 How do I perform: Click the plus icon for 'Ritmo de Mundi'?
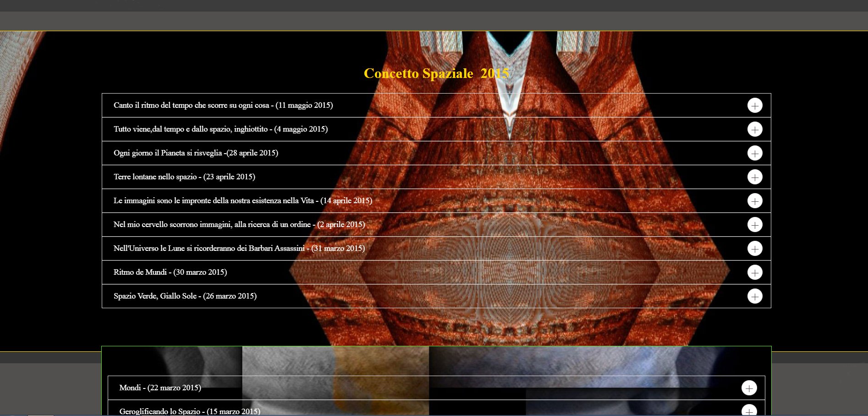pyautogui.click(x=754, y=272)
